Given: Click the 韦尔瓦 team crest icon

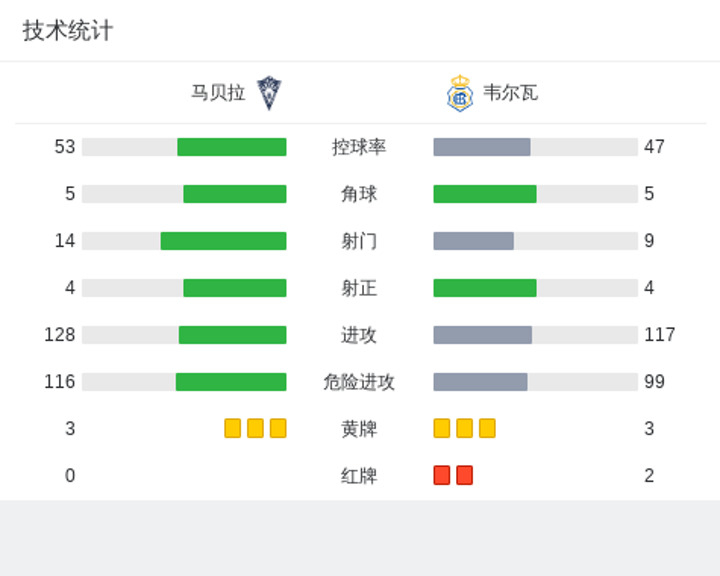Looking at the screenshot, I should coord(460,93).
